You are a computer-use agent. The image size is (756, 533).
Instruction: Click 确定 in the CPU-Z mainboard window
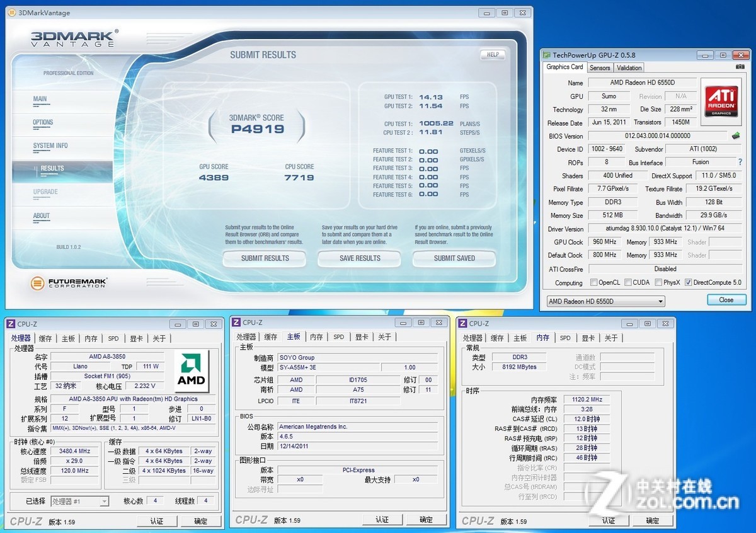427,520
